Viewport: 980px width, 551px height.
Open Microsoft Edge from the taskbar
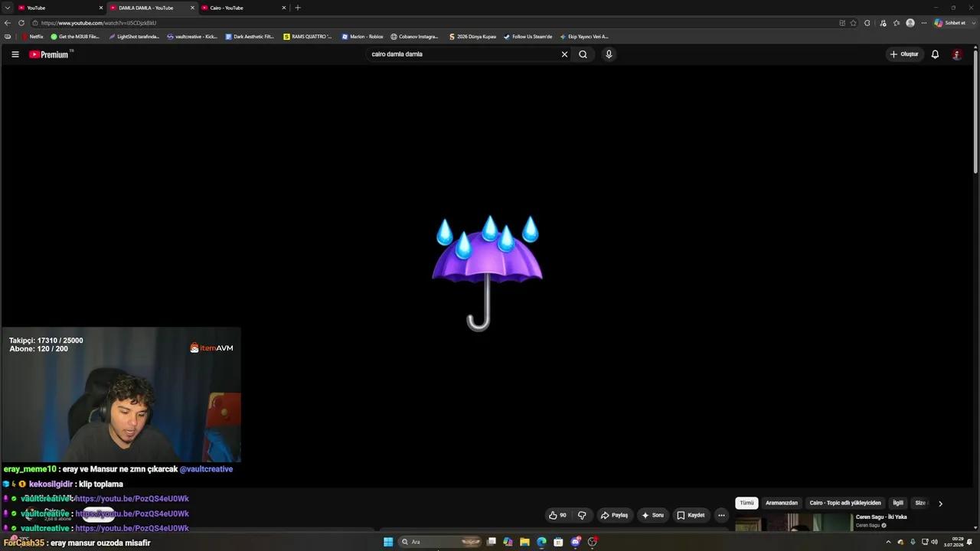[541, 542]
